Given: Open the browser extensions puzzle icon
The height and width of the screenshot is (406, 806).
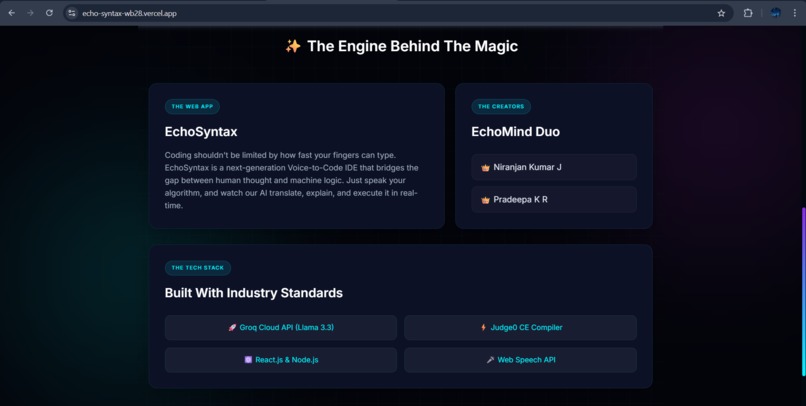Looking at the screenshot, I should [x=748, y=13].
